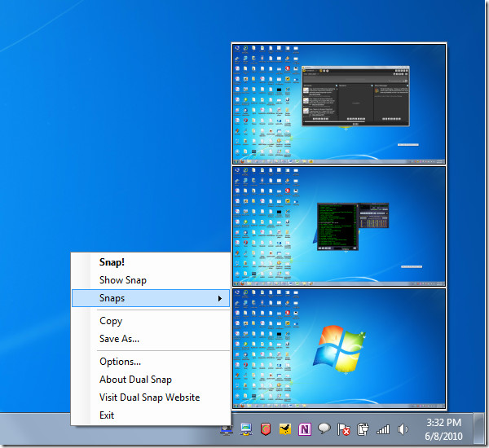
Task: Select Show Snap menu entry
Action: point(123,280)
